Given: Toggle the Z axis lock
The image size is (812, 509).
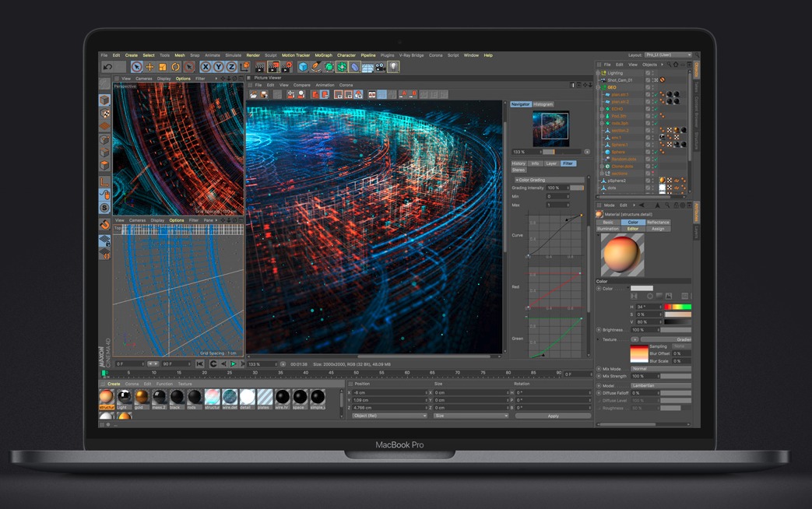Looking at the screenshot, I should (231, 67).
